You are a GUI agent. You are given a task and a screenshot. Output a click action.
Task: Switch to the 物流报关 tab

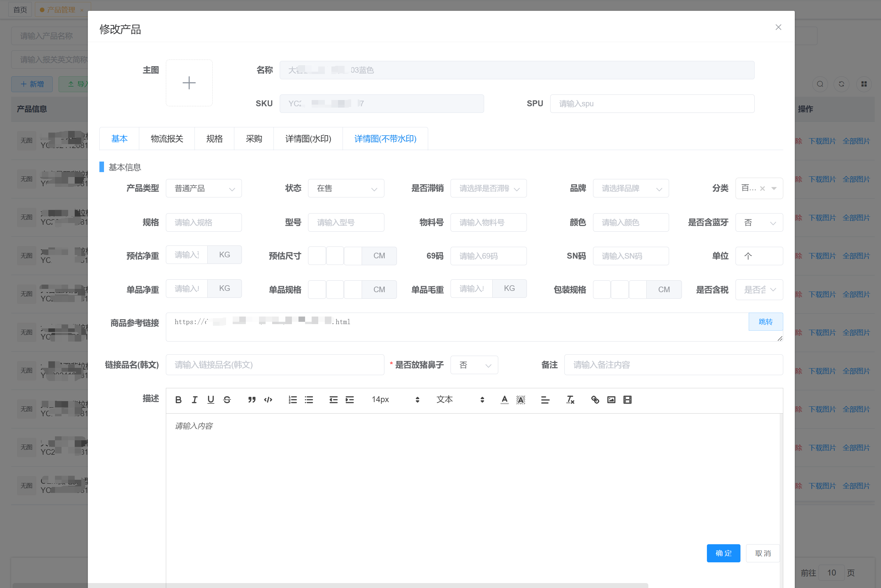[167, 139]
